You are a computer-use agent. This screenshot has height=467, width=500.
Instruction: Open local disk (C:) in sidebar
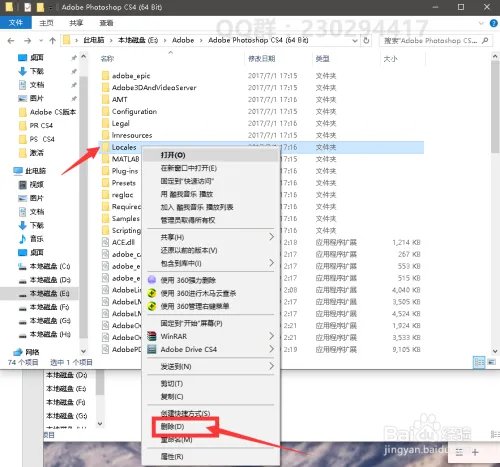click(x=44, y=266)
